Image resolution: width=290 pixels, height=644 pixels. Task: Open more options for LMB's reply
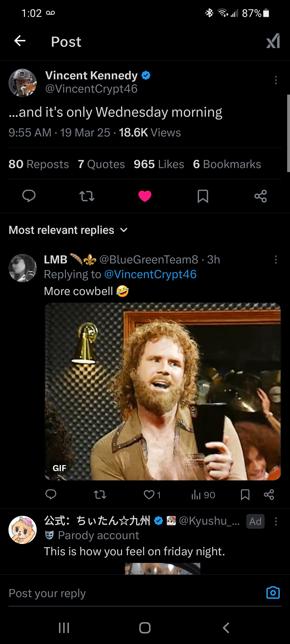[276, 260]
